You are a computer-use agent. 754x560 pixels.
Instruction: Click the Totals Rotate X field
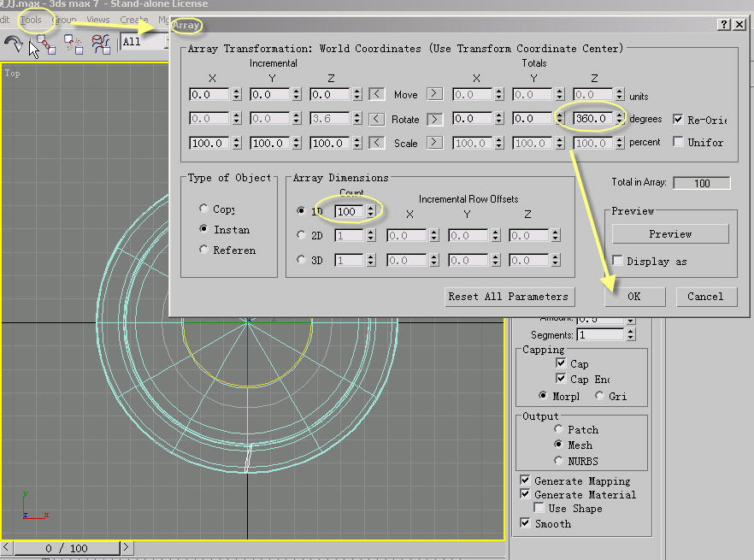[474, 118]
